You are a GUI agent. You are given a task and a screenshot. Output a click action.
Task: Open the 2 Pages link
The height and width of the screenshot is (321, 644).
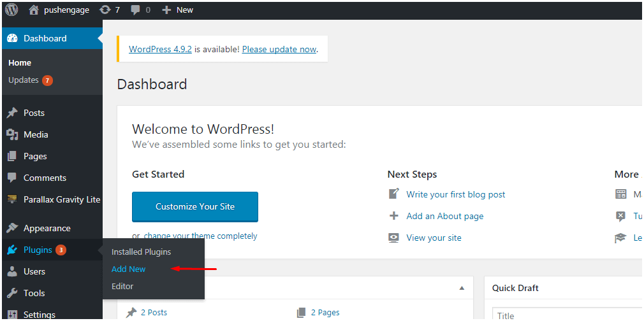point(325,312)
